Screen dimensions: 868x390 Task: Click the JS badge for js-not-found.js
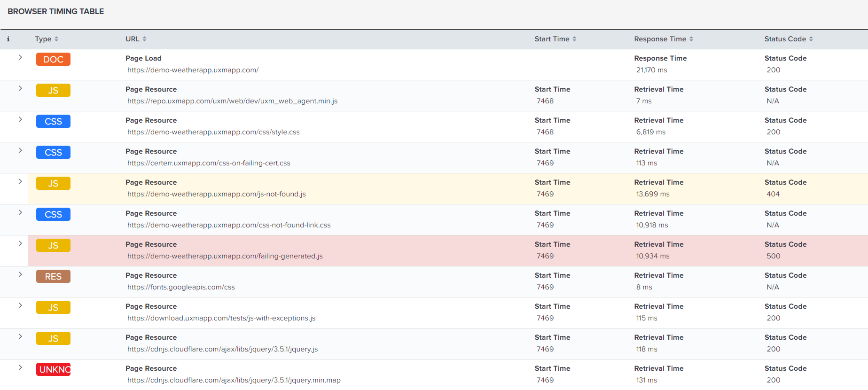coord(53,183)
